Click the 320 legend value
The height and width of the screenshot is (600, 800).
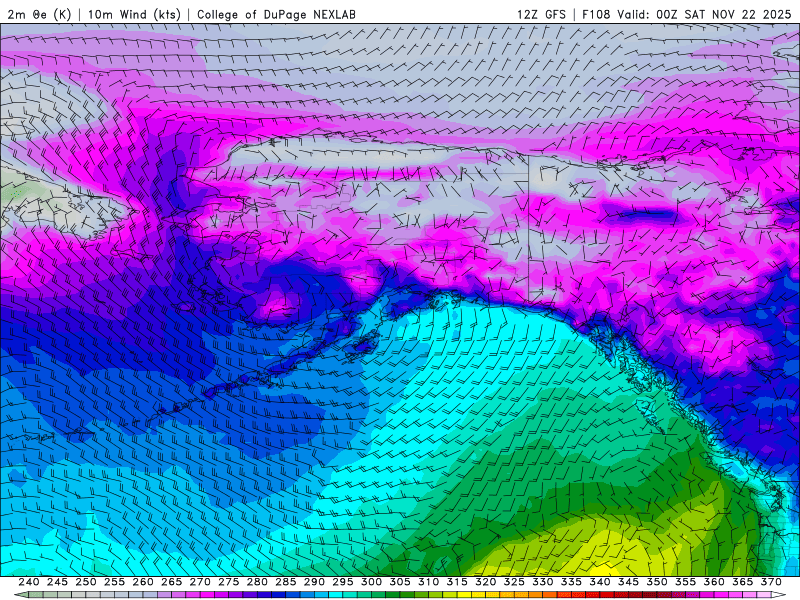pos(486,582)
